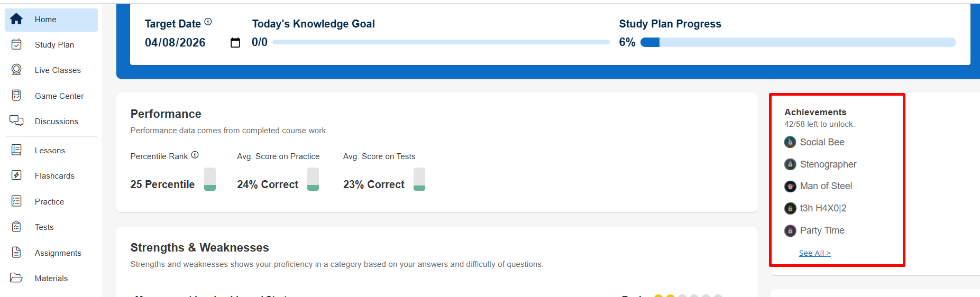This screenshot has height=297, width=980.
Task: Open the Materials folder icon
Action: point(16,278)
